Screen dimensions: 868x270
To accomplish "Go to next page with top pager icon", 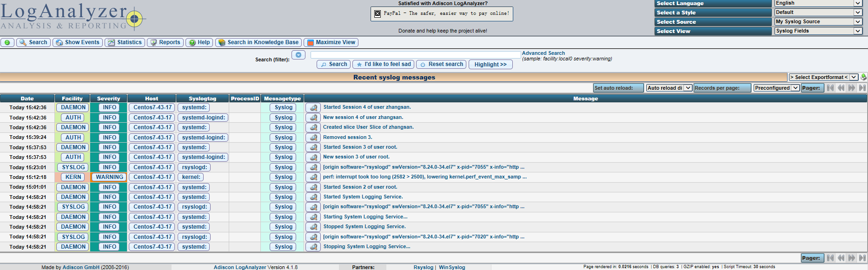I will [852, 88].
